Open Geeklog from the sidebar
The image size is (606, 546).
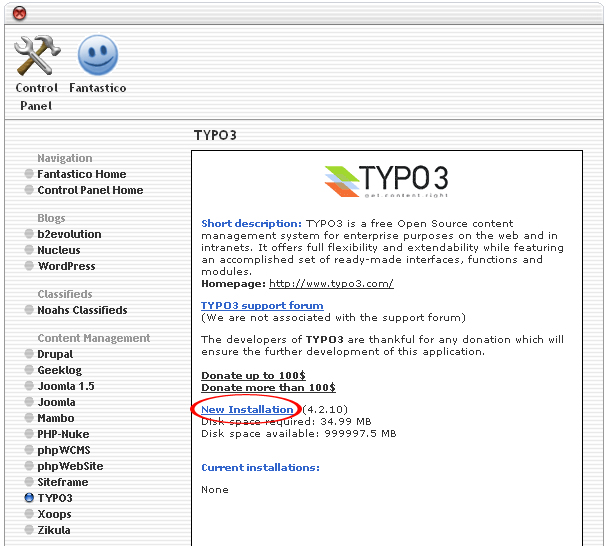(x=60, y=370)
